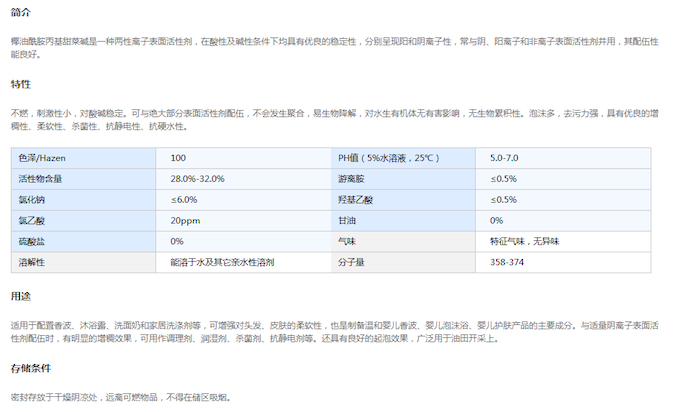Screen dimensions: 678x412
Task: Click the paragraph starting with 椰油酰胺丙基甜菜碱
Action: point(334,48)
